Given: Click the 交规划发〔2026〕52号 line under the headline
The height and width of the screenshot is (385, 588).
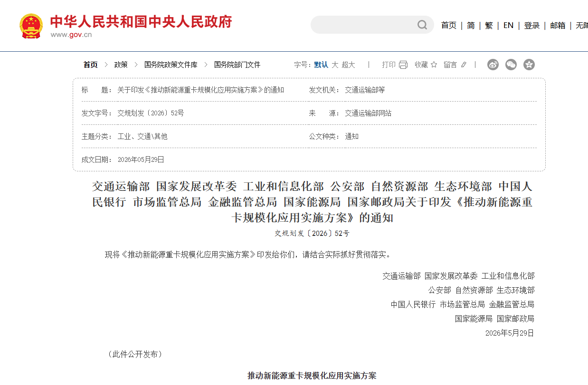Looking at the screenshot, I should pyautogui.click(x=312, y=233).
